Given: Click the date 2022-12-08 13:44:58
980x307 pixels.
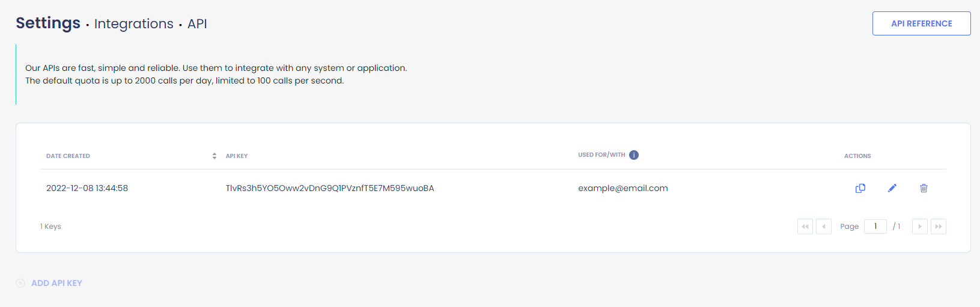Looking at the screenshot, I should tap(87, 188).
